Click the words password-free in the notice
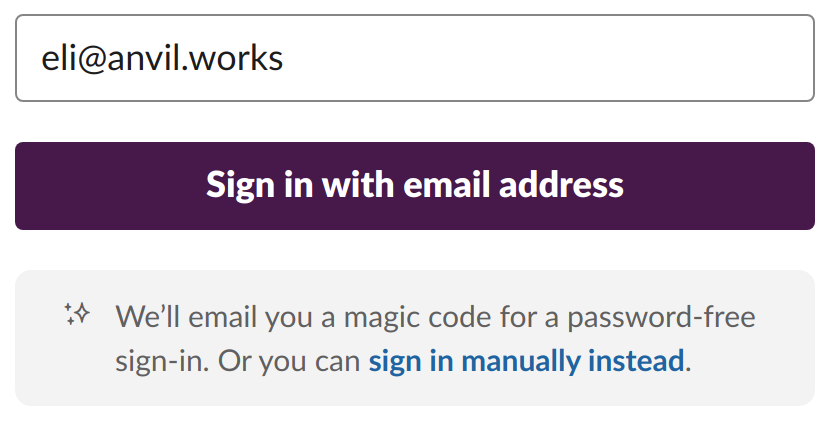Image resolution: width=832 pixels, height=426 pixels. pos(661,318)
